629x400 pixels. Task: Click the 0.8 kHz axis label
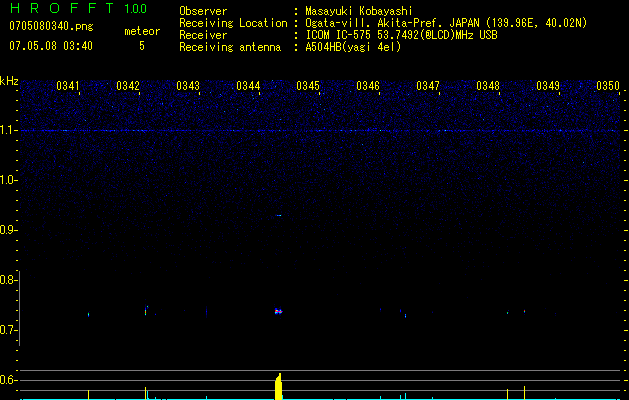click(7, 280)
